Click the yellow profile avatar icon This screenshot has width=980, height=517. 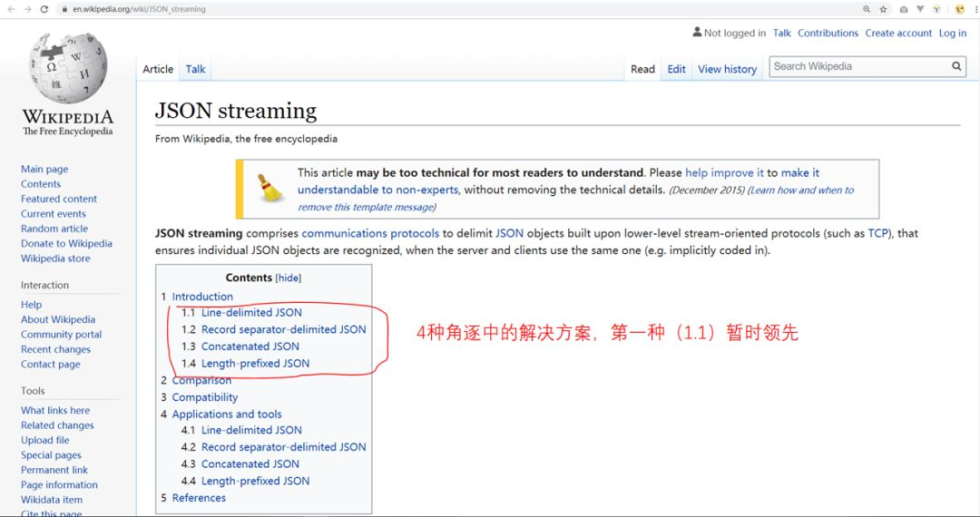tap(960, 9)
